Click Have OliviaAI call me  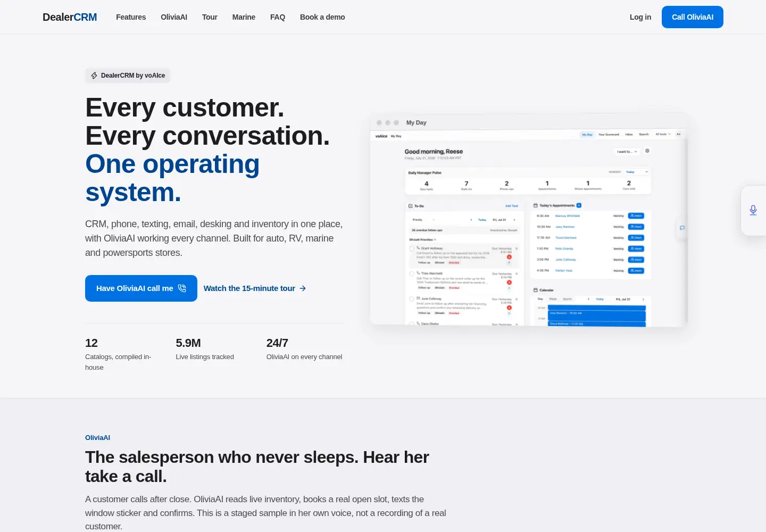[x=141, y=288]
